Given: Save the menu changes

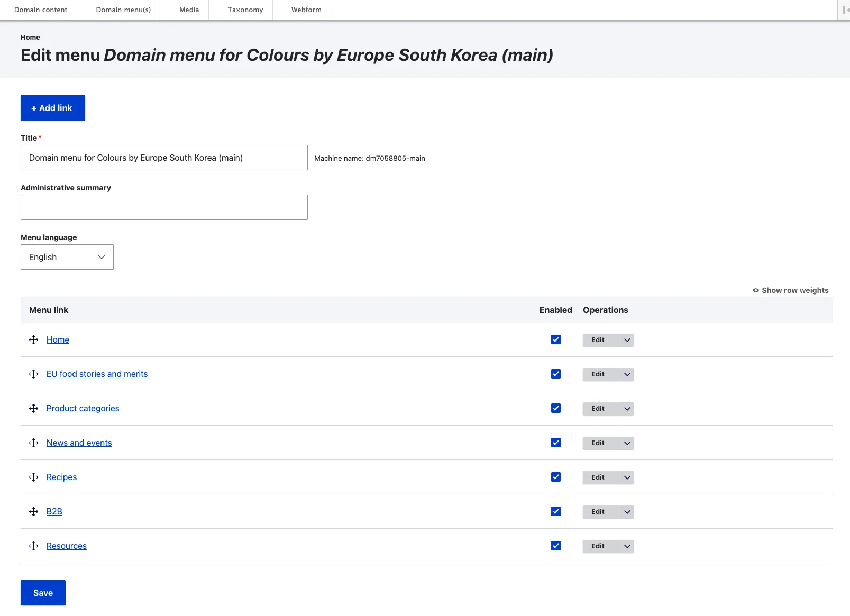Looking at the screenshot, I should (x=43, y=593).
